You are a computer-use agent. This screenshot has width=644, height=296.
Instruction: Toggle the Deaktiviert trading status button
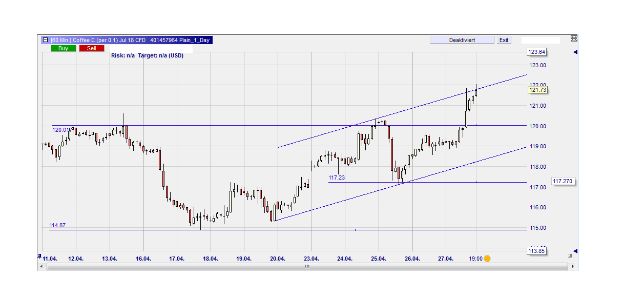tap(462, 40)
